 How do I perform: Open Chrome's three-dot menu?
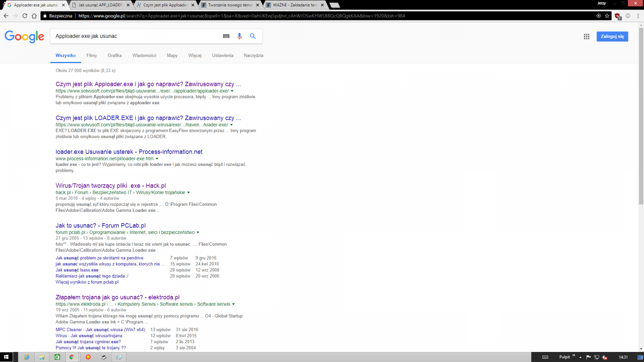[638, 16]
